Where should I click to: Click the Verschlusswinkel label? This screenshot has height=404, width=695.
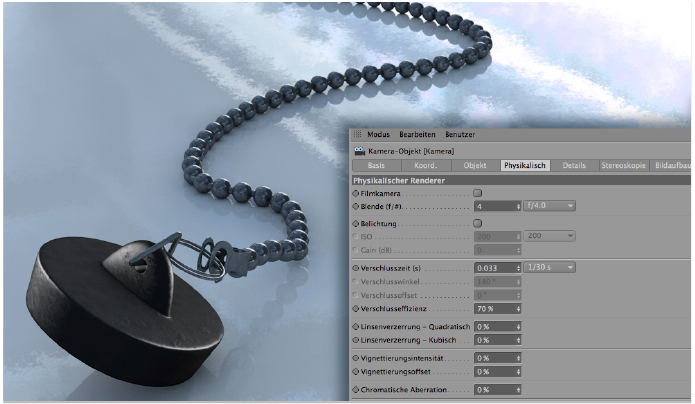pyautogui.click(x=390, y=282)
